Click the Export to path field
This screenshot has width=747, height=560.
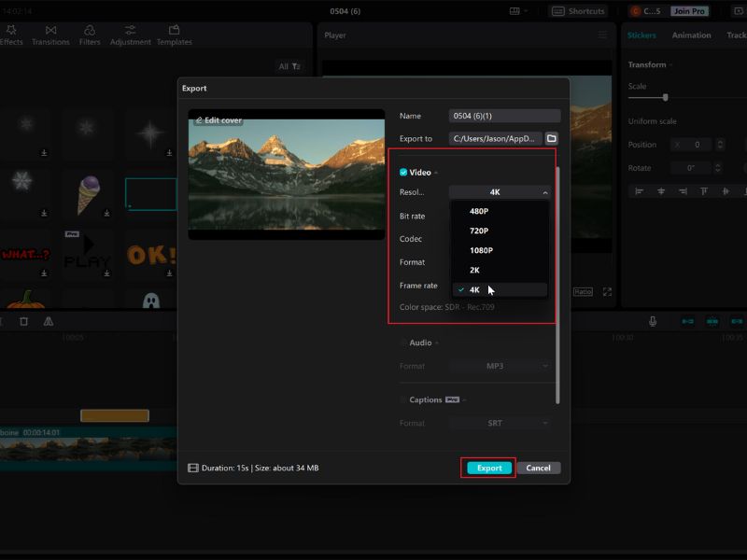[x=496, y=138]
